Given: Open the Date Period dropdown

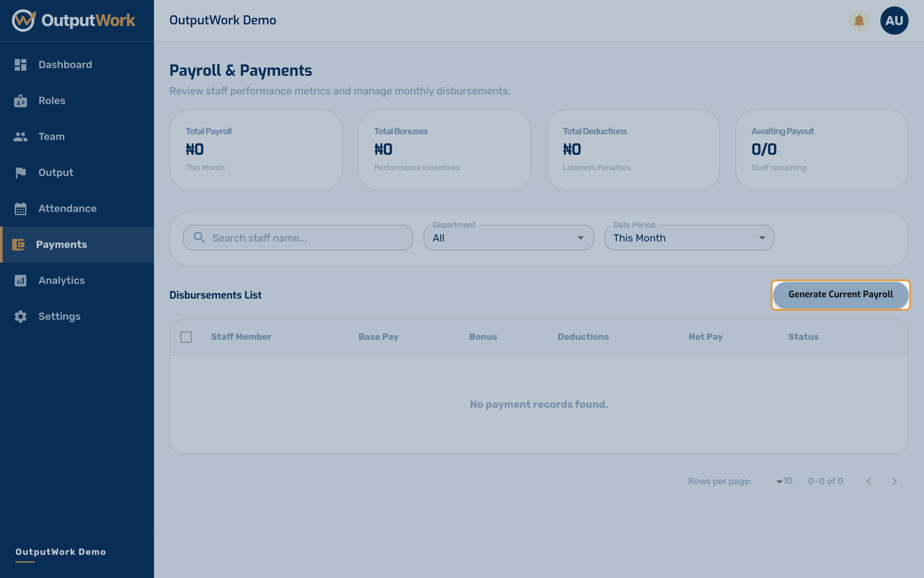Looking at the screenshot, I should [689, 238].
